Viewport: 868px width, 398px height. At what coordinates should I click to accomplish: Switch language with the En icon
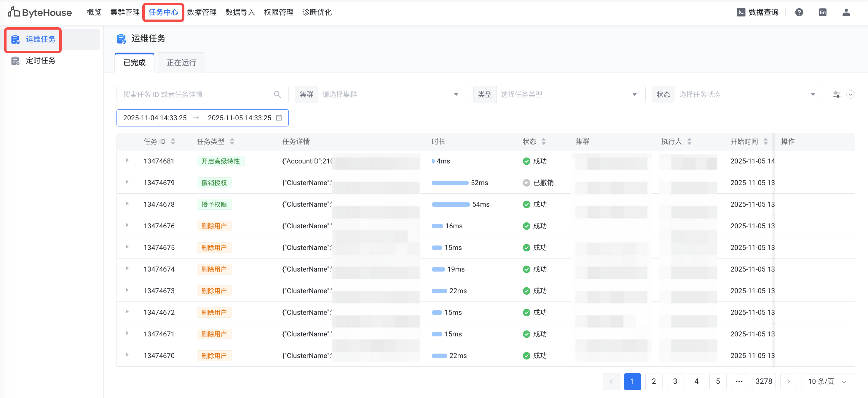click(x=823, y=12)
